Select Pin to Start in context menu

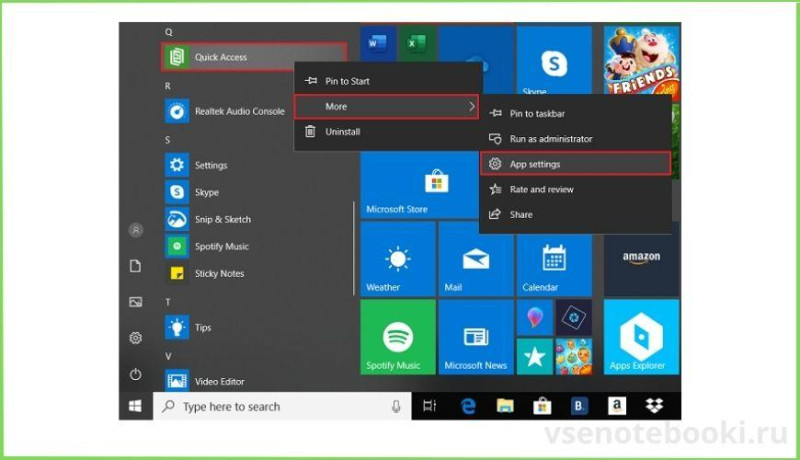point(388,81)
